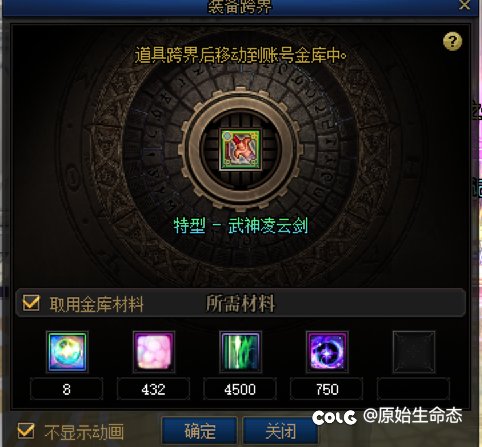Click the quantity box showing 8
Image resolution: width=482 pixels, height=447 pixels.
(67, 389)
